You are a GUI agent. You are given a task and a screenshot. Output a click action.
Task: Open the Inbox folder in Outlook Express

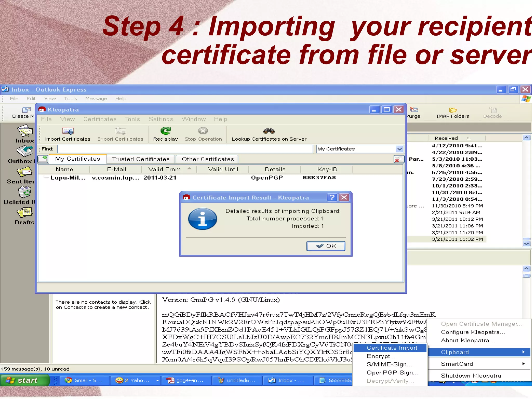(25, 134)
